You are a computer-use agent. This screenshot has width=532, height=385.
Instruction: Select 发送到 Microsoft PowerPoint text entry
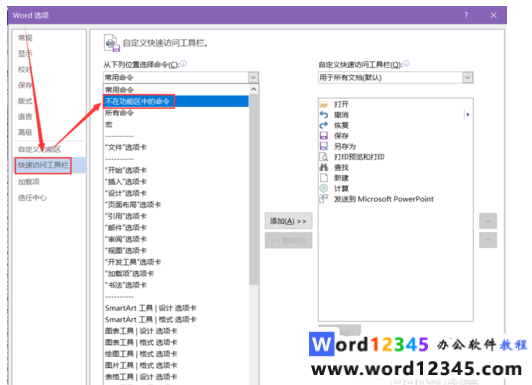pos(384,199)
